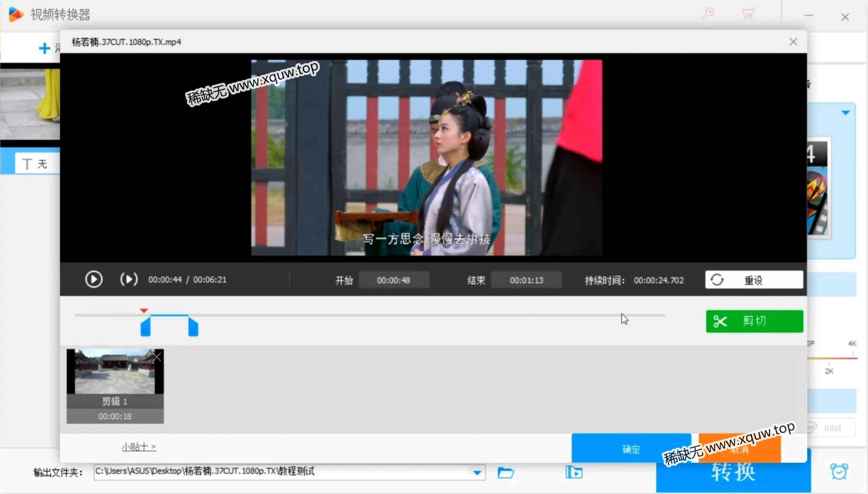This screenshot has width=868, height=494.
Task: Click the duration value 00:00:24.702
Action: (659, 280)
